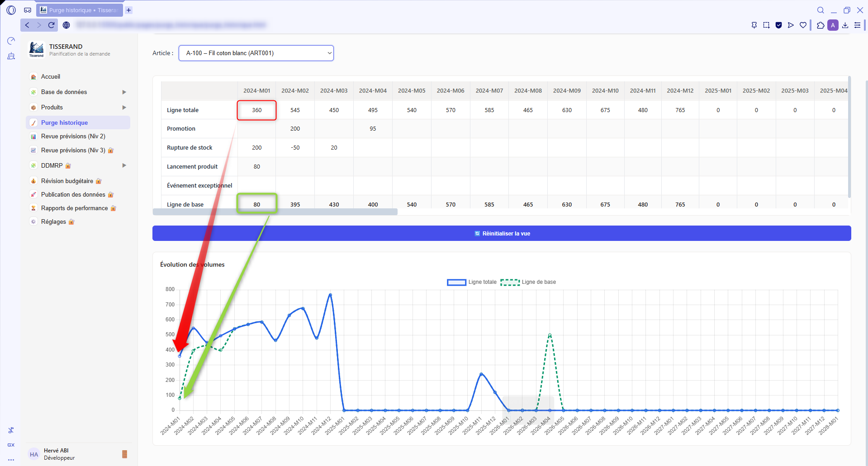
Task: Toggle Ligne de base series in chart legend
Action: pyautogui.click(x=528, y=282)
